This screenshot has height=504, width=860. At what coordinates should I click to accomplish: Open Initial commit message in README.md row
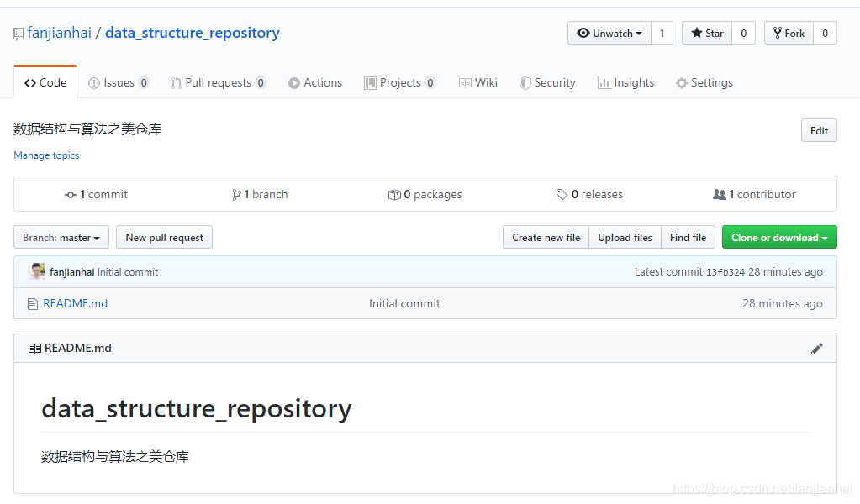click(x=404, y=303)
